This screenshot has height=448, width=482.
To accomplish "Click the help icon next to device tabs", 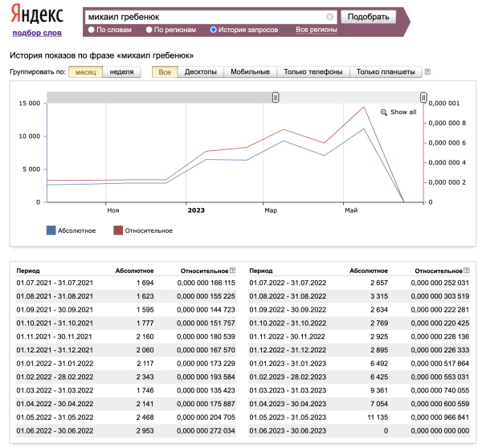I will [427, 72].
